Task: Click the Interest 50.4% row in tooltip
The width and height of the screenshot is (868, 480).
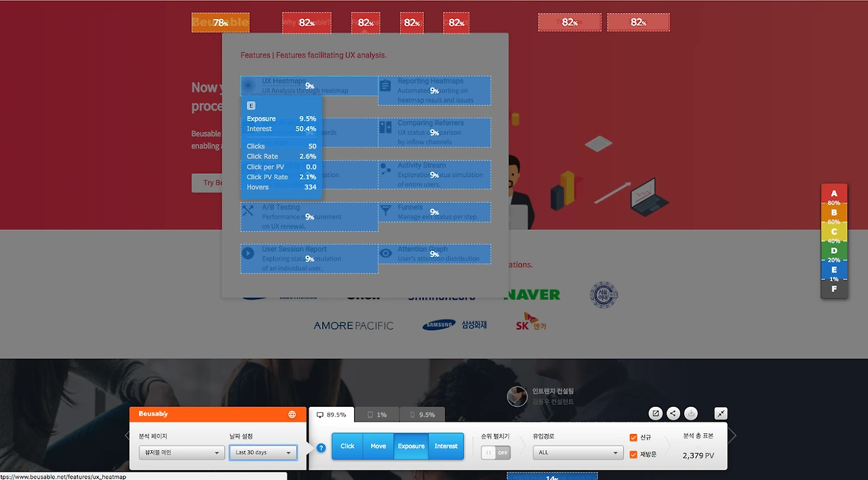Action: [x=281, y=129]
